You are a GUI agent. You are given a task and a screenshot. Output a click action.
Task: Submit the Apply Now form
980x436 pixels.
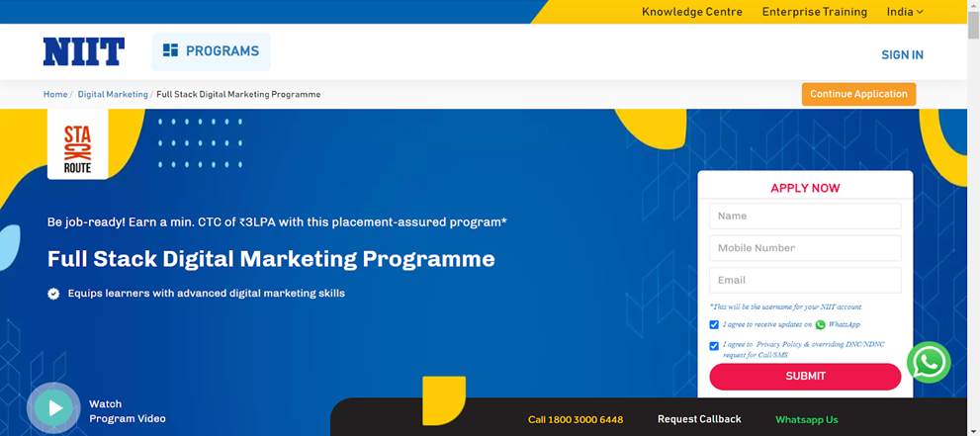(805, 377)
